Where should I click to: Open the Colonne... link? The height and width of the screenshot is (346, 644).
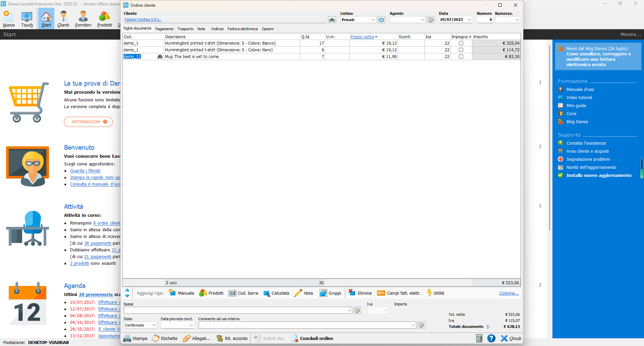point(509,293)
